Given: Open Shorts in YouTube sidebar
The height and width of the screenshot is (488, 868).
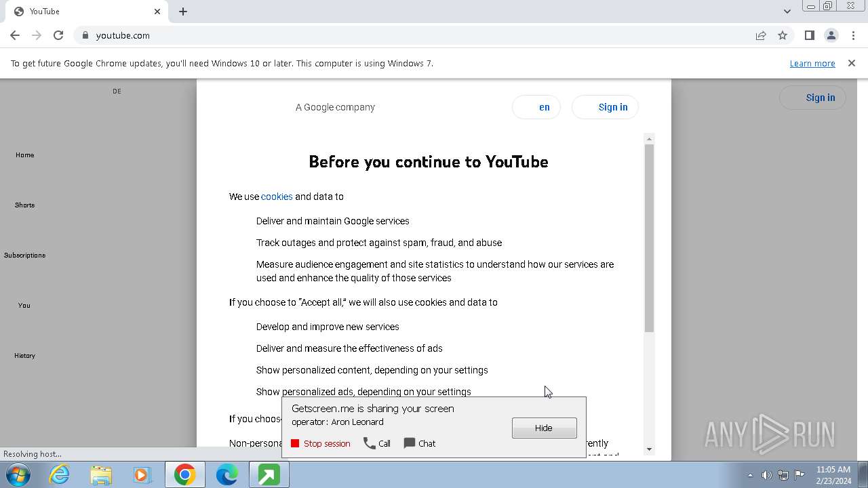Looking at the screenshot, I should pos(24,205).
